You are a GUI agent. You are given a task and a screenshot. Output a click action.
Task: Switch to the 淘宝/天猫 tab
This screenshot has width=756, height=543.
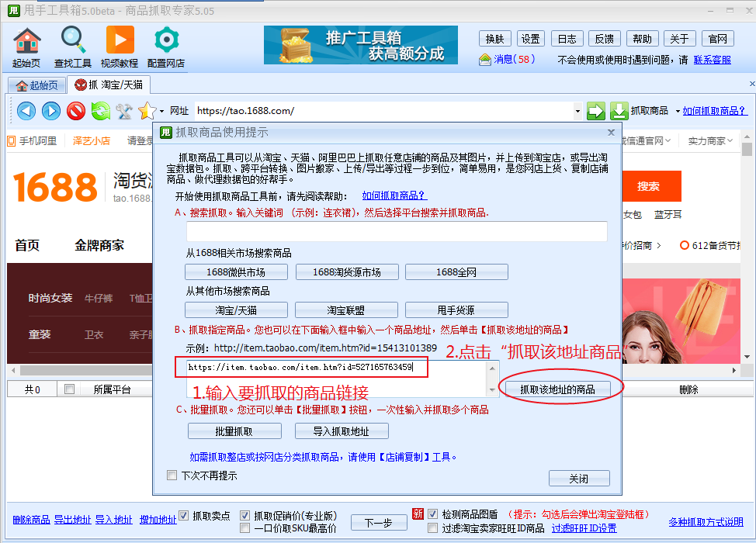pos(109,85)
